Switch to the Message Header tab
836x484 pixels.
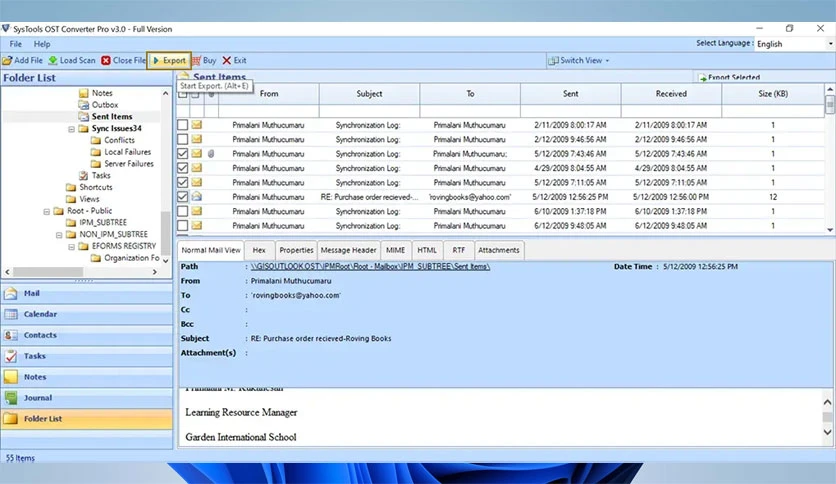pyautogui.click(x=349, y=250)
